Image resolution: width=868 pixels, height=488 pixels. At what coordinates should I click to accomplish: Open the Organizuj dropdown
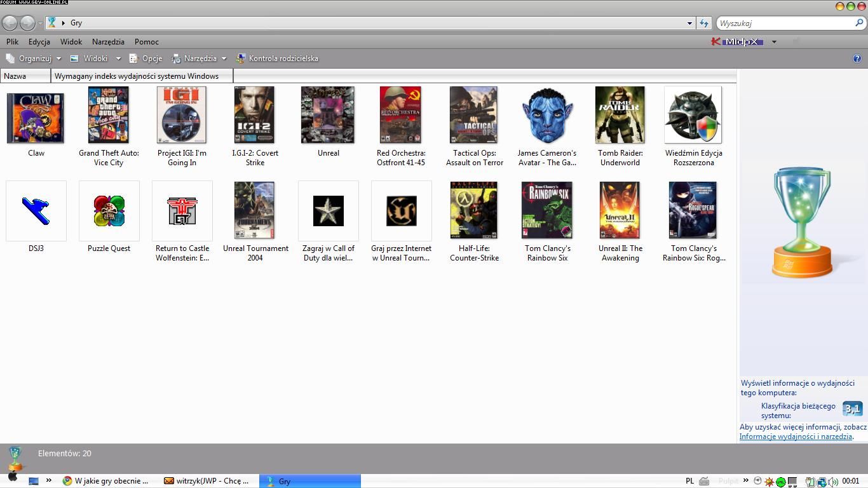tap(33, 58)
